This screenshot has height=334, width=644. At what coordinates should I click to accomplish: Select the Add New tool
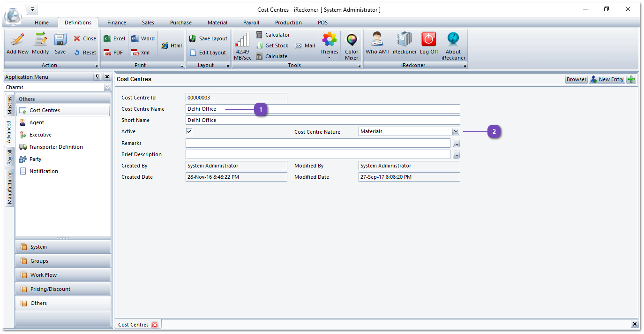(x=17, y=44)
